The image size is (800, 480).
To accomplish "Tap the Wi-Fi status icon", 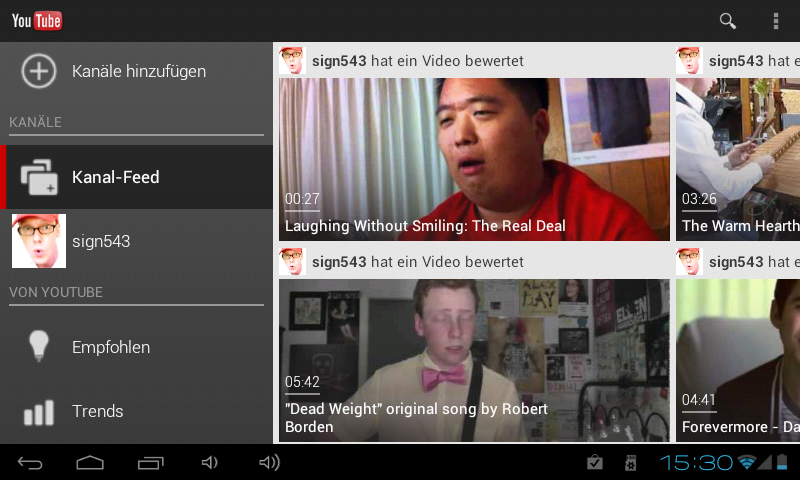I will (x=746, y=463).
